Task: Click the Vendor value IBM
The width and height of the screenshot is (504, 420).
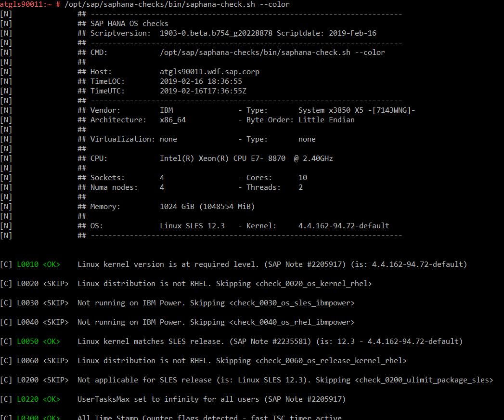Action: 166,110
